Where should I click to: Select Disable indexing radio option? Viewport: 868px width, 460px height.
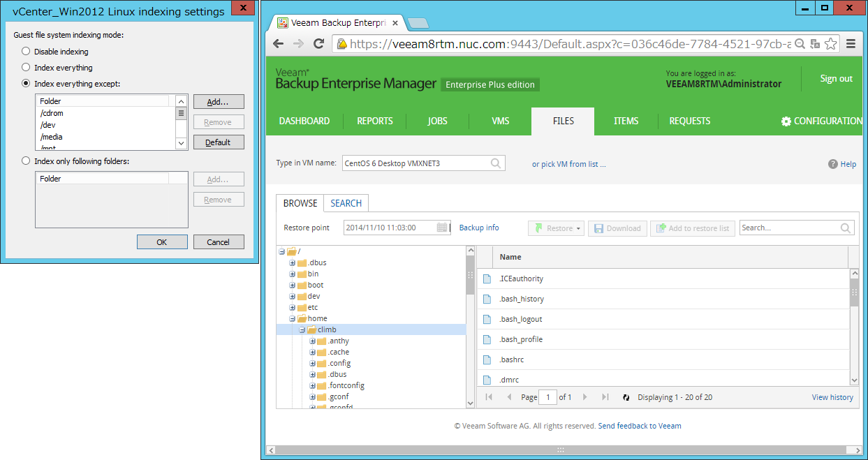26,52
